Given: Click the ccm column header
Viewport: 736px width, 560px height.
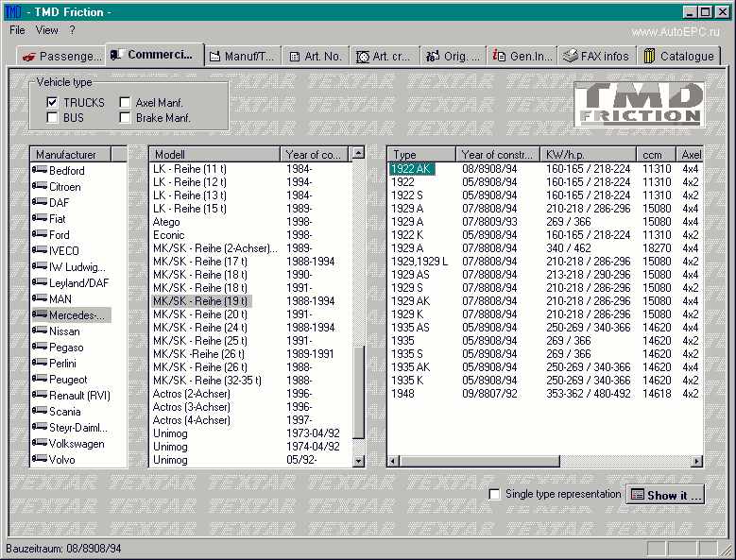Looking at the screenshot, I should pyautogui.click(x=657, y=154).
